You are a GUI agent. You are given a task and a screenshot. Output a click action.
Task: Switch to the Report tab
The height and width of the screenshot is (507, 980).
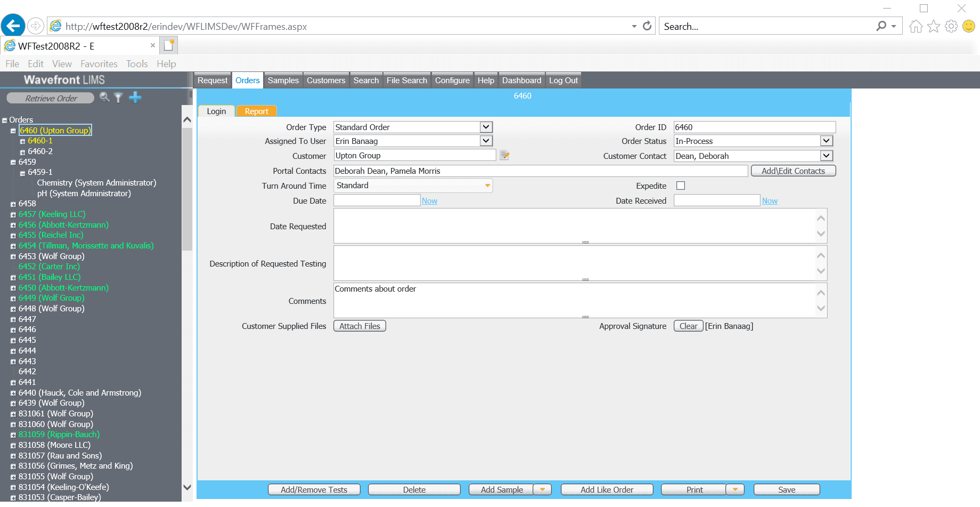(x=256, y=111)
